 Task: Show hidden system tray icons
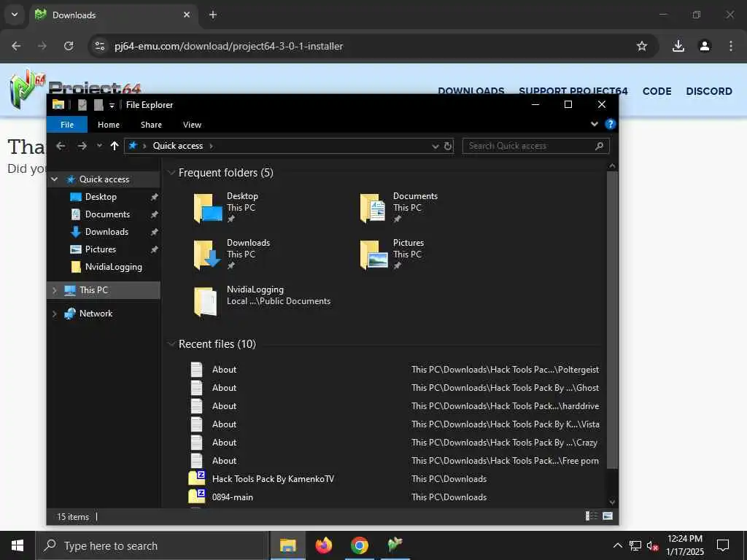pos(617,545)
